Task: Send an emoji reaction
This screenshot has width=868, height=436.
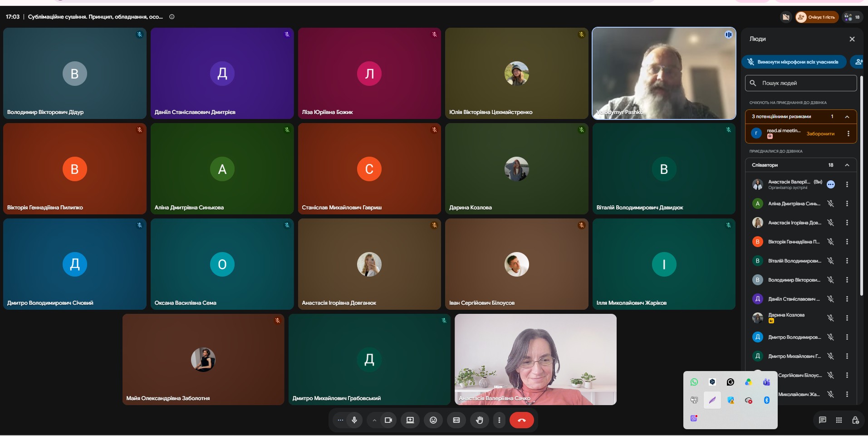Action: point(433,420)
